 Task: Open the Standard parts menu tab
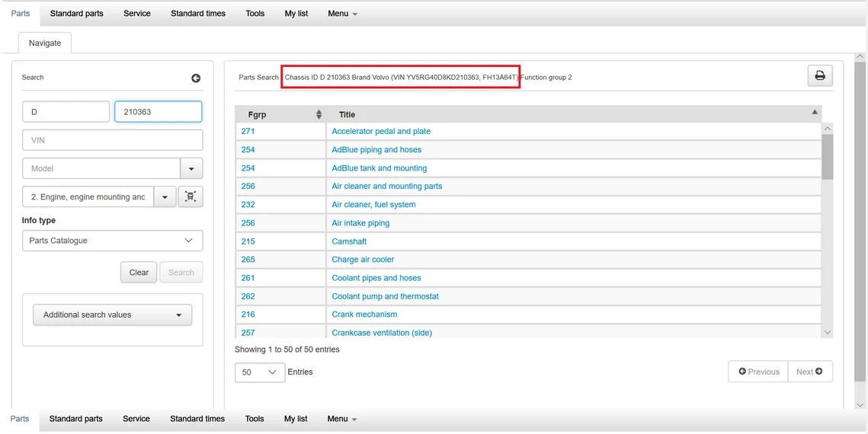coord(76,13)
